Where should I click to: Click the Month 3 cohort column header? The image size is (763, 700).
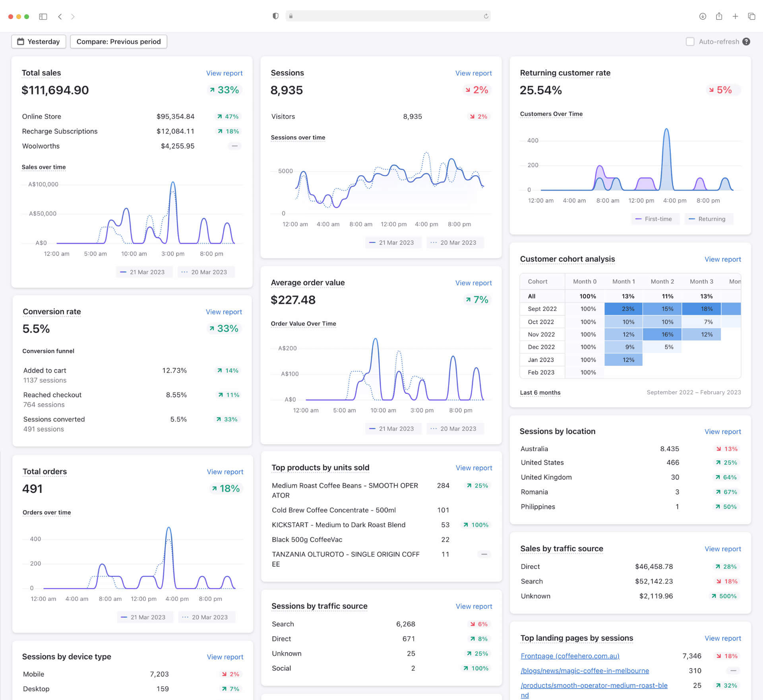[x=701, y=281]
